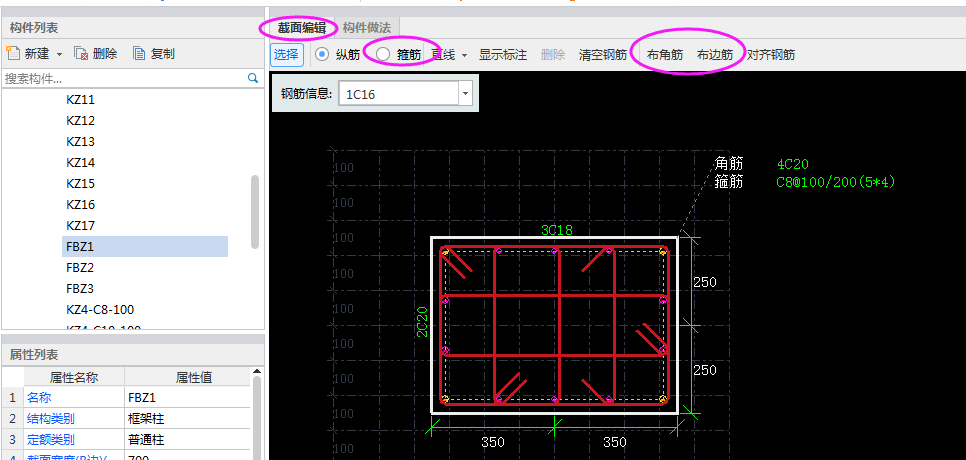The height and width of the screenshot is (460, 966).
Task: Click the 复制 copy icon
Action: (x=139, y=54)
